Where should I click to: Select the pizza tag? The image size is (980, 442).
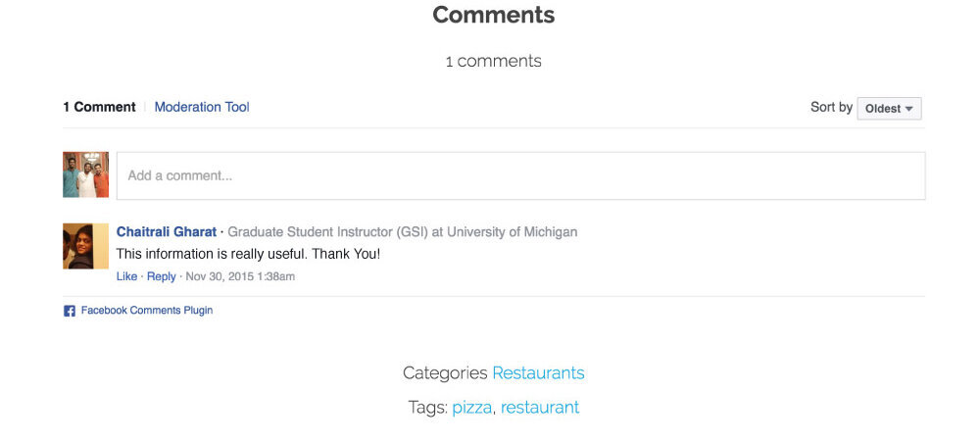click(x=472, y=408)
